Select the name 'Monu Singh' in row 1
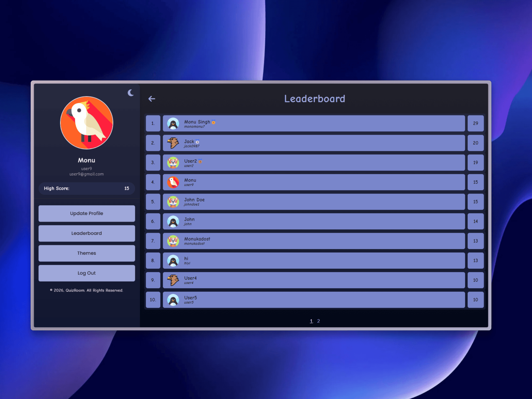The height and width of the screenshot is (399, 532). (x=197, y=122)
